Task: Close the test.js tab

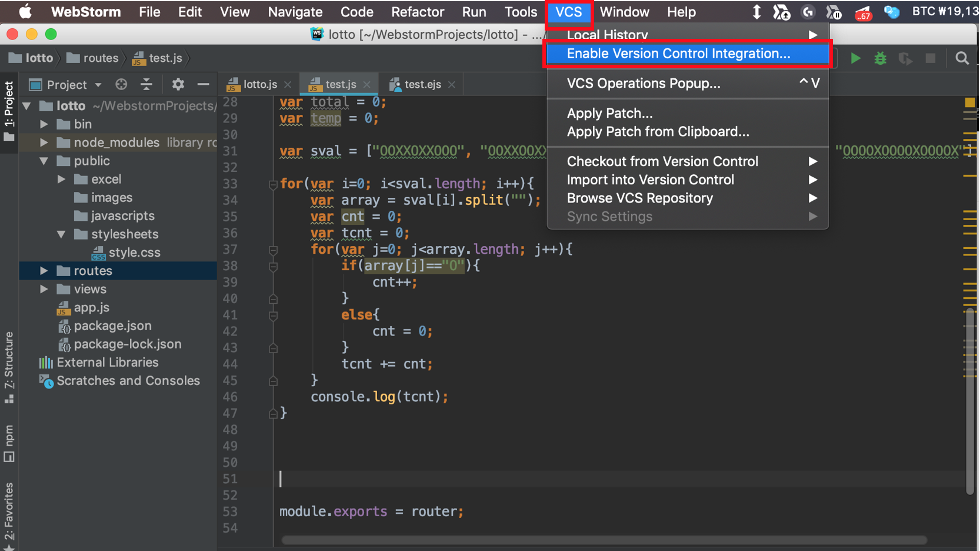Action: point(367,85)
